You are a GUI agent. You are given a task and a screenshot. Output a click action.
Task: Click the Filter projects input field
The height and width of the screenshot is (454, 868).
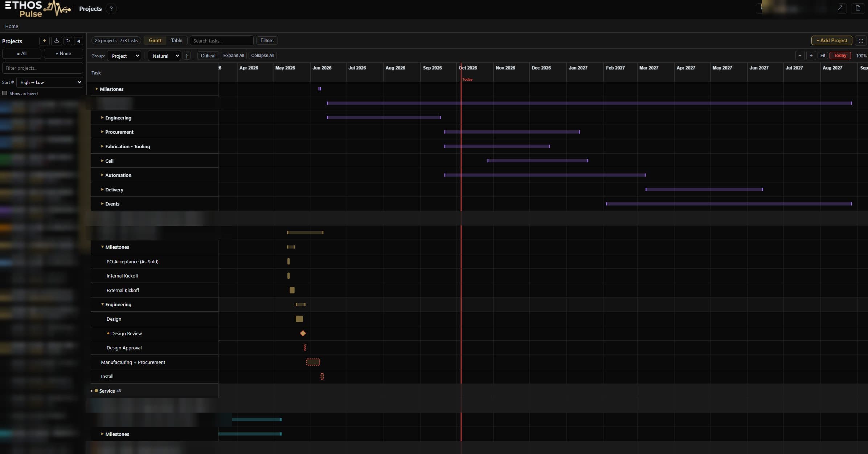(42, 68)
